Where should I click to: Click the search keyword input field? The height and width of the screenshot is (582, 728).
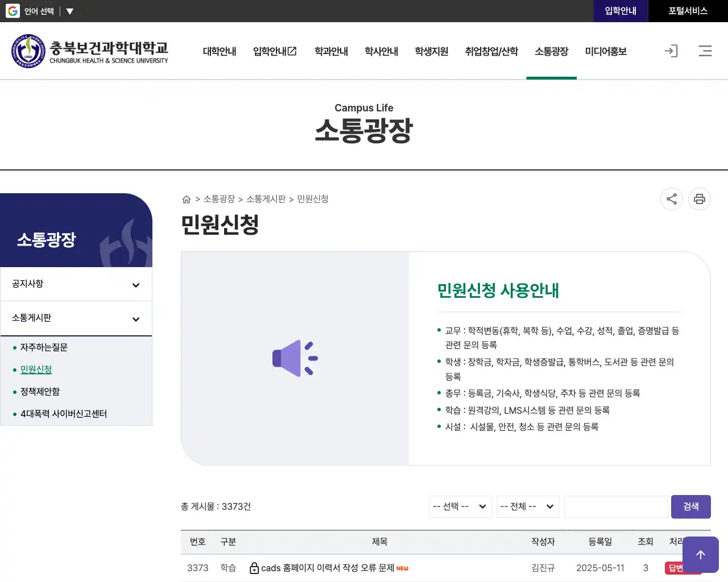click(x=616, y=506)
